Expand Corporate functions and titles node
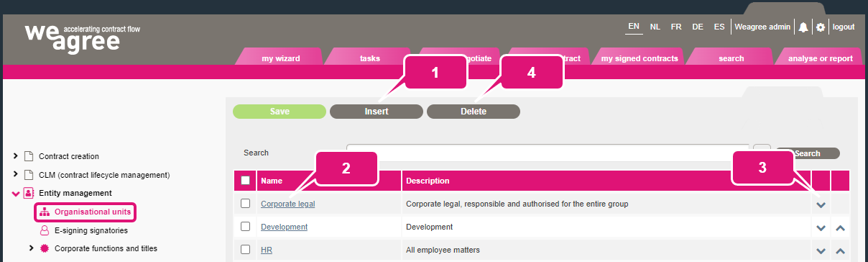 pos(31,248)
